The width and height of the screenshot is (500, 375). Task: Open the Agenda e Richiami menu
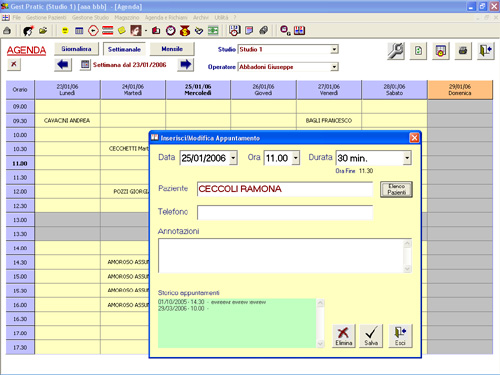166,17
